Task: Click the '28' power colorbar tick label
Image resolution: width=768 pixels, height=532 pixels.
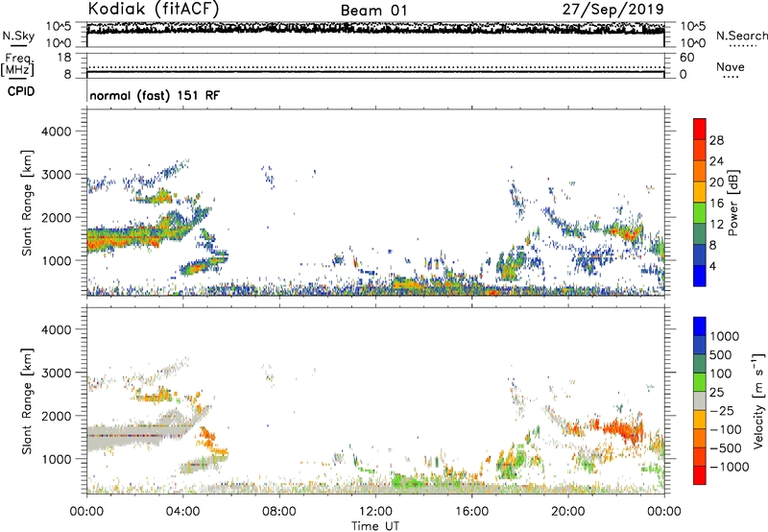Action: pos(716,140)
